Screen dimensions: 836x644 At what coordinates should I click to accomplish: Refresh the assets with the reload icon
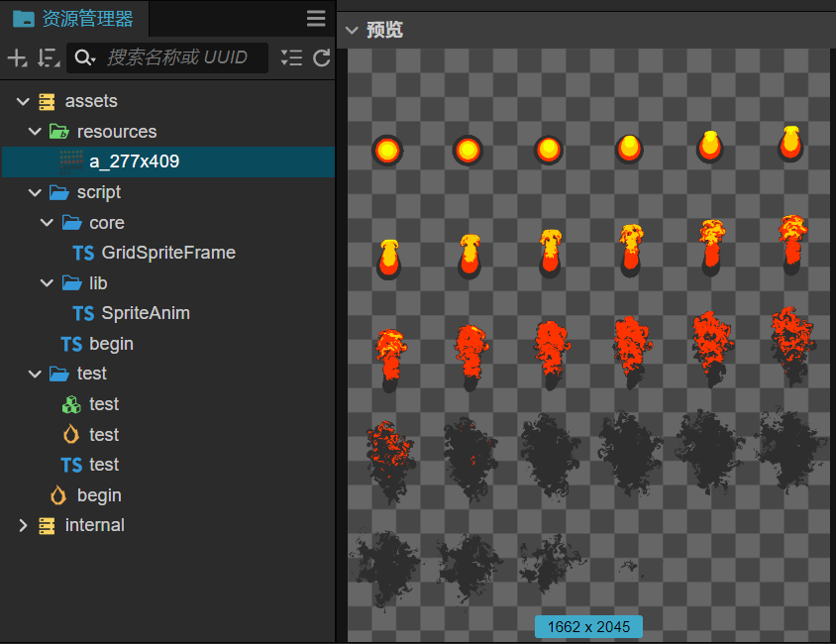click(x=322, y=57)
